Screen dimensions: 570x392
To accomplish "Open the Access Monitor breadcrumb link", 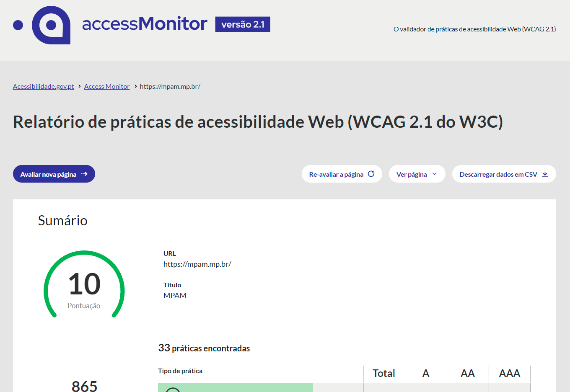I will tap(107, 86).
